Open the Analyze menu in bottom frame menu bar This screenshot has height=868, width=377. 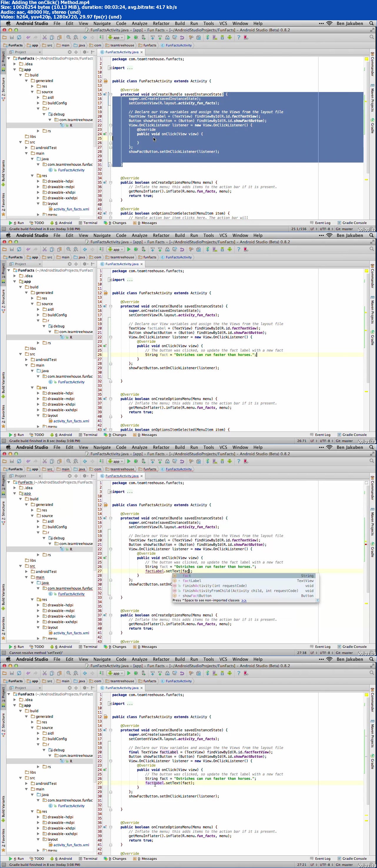tap(139, 659)
